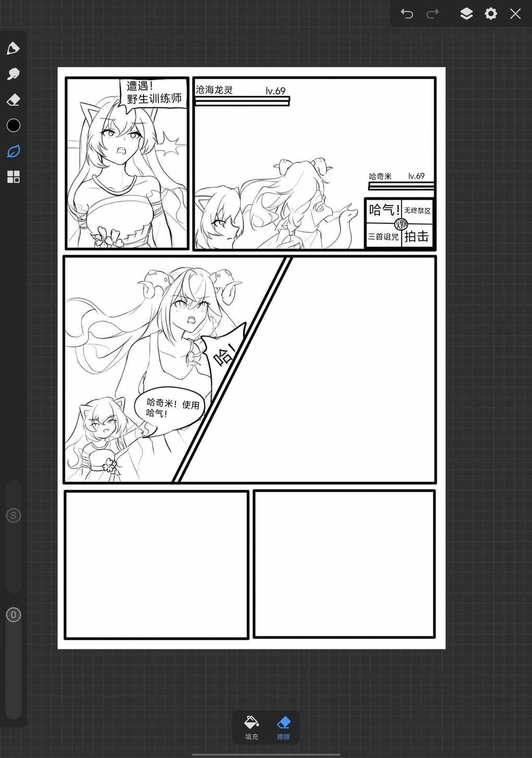Switch to 填充 fill mode
532x758 pixels.
(251, 727)
